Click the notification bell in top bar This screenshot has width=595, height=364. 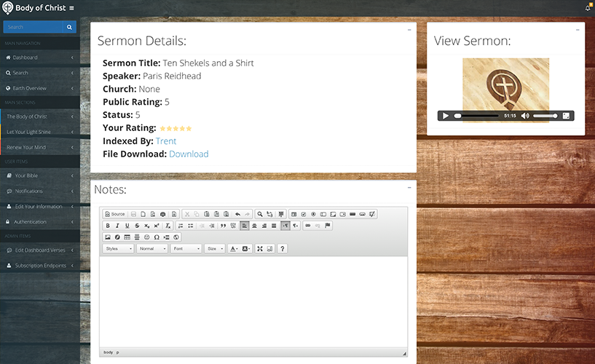pos(588,8)
